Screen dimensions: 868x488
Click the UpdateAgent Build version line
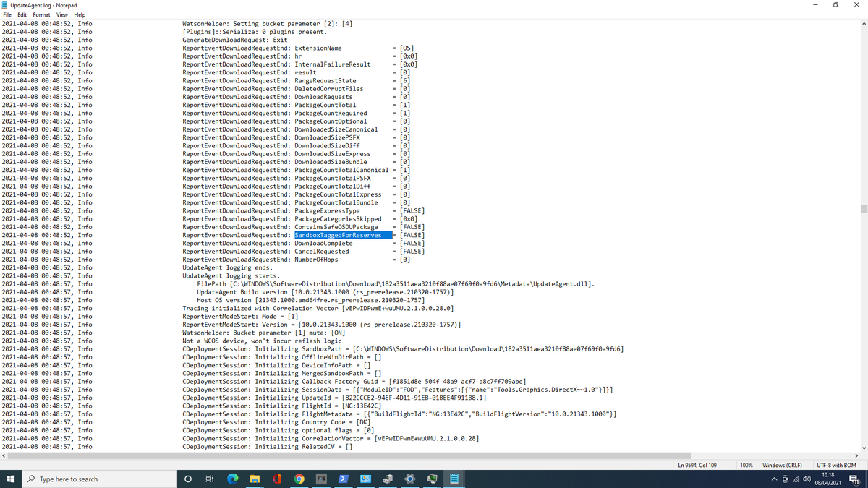pyautogui.click(x=325, y=291)
